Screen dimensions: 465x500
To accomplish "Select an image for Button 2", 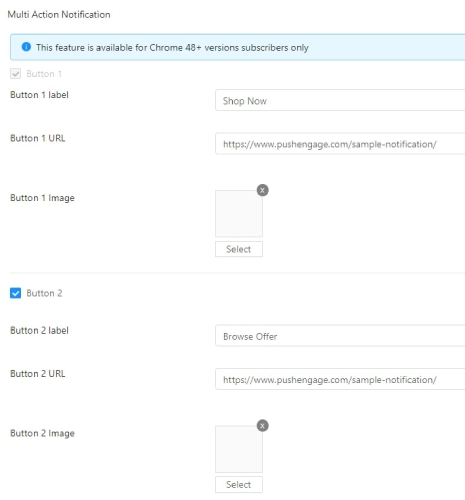I will click(x=239, y=484).
